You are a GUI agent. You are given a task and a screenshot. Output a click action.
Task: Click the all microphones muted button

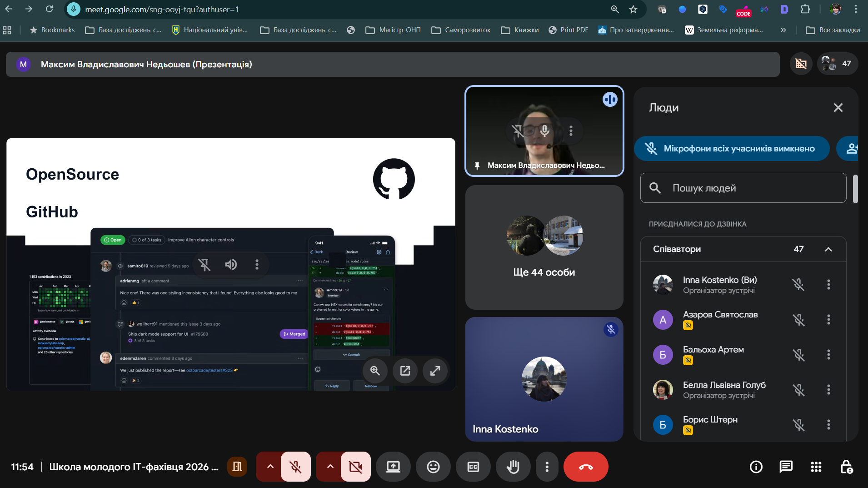(732, 149)
